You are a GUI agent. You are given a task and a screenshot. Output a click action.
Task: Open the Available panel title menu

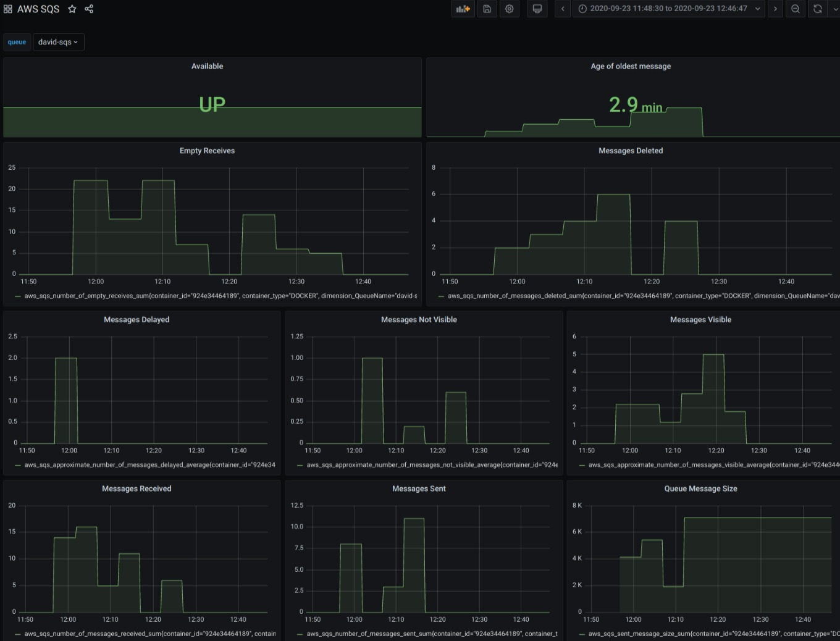(207, 66)
